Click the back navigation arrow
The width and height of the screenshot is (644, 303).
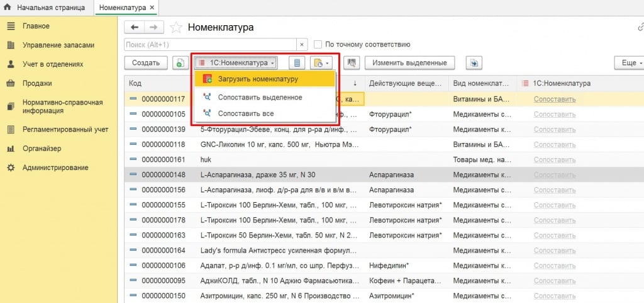click(x=135, y=27)
